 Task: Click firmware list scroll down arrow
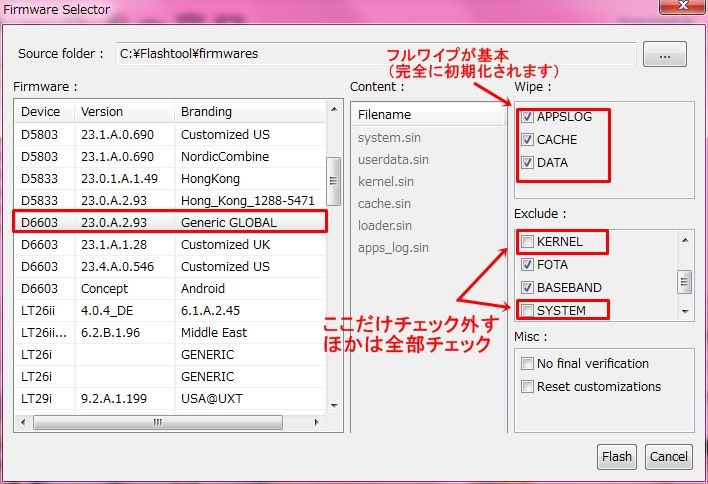coord(334,405)
